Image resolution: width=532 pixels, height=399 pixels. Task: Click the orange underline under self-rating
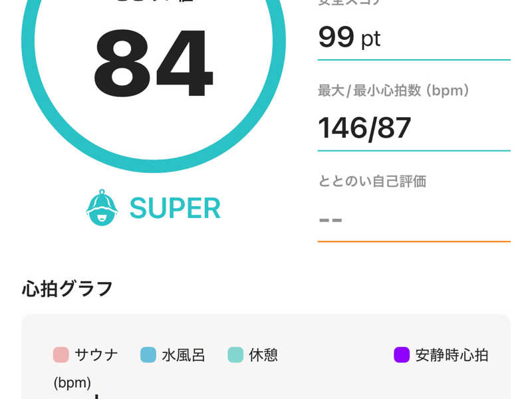click(x=414, y=241)
